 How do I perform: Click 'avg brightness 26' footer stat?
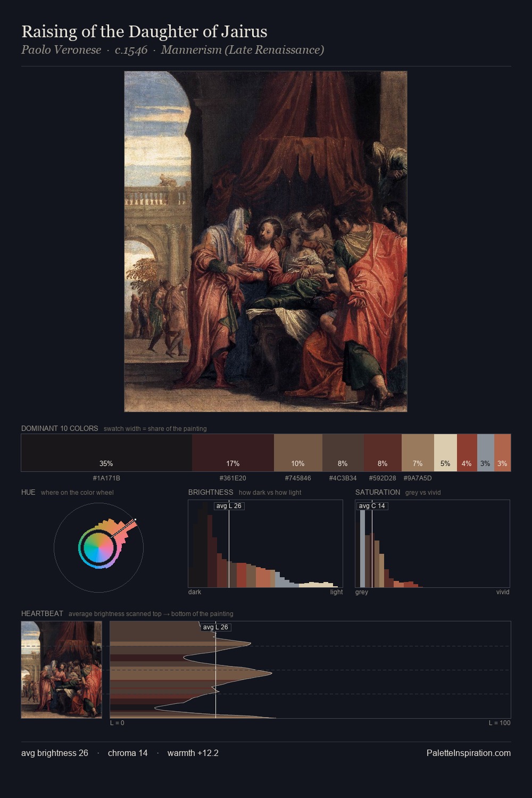click(x=55, y=753)
